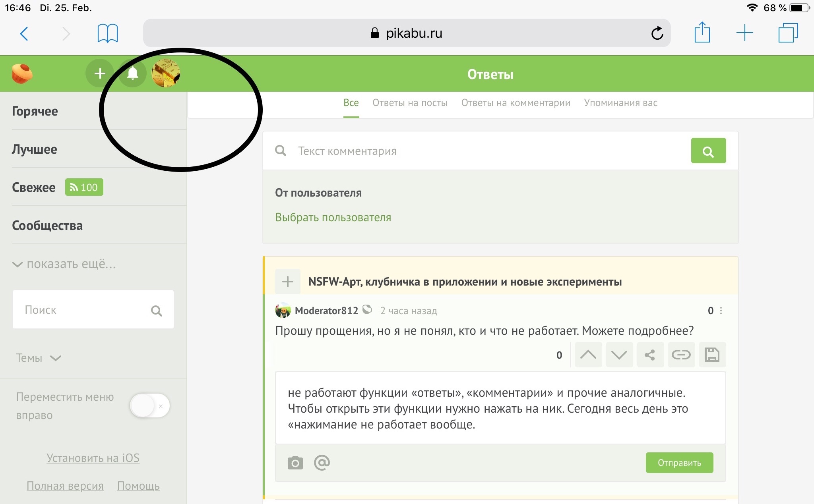Copy comment link with chain icon
Viewport: 814px width, 504px height.
[x=681, y=355]
